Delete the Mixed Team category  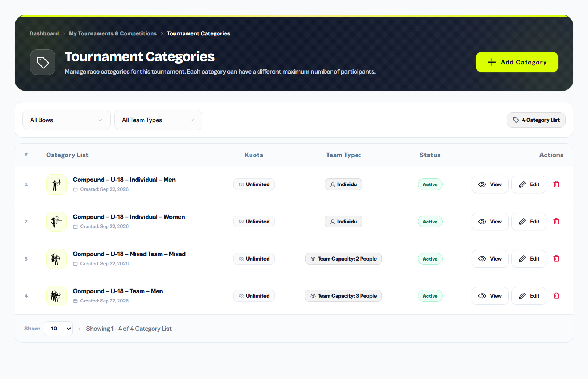pos(556,259)
